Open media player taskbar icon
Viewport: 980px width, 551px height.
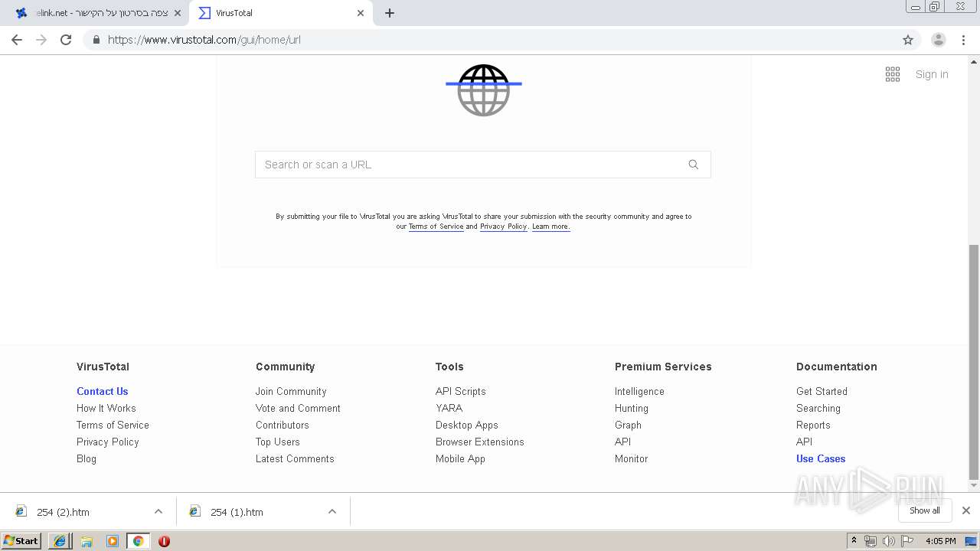pos(113,541)
